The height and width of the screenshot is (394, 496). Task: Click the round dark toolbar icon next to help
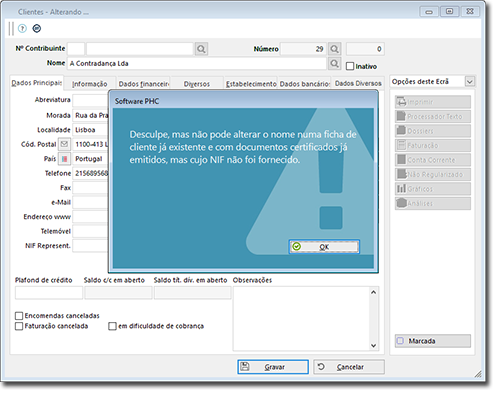pyautogui.click(x=37, y=29)
